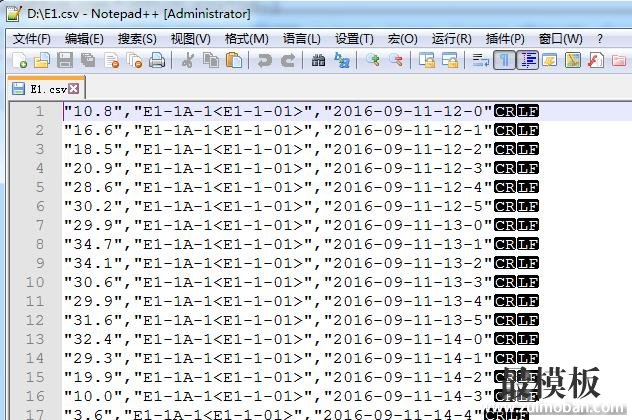Zoom out using the magnifier icon

click(x=396, y=60)
